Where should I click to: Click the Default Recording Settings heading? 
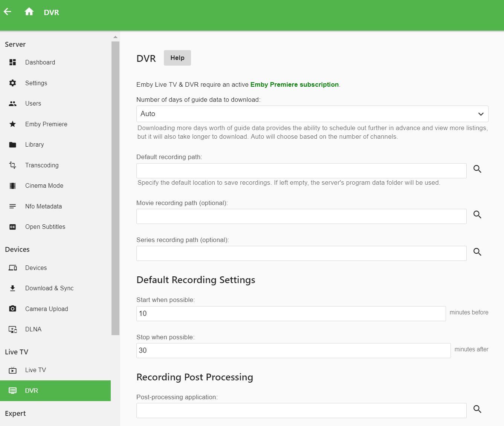click(x=196, y=280)
